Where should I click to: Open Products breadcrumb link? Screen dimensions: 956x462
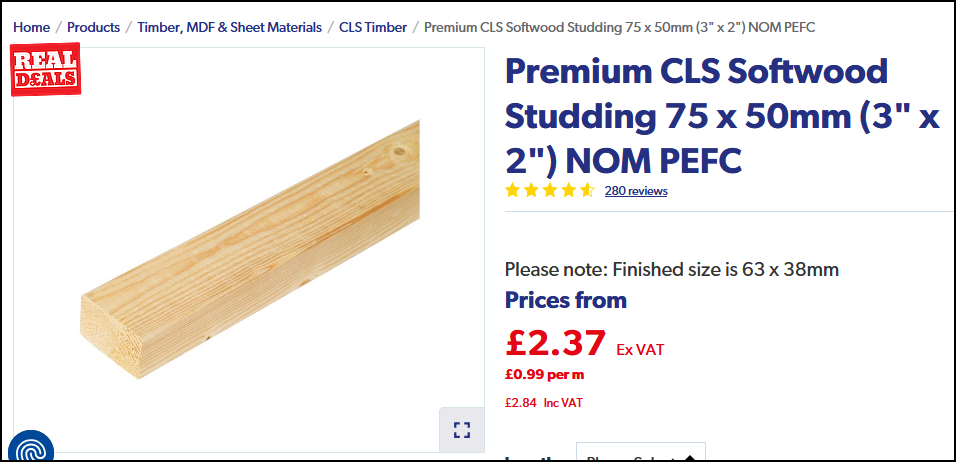point(93,27)
